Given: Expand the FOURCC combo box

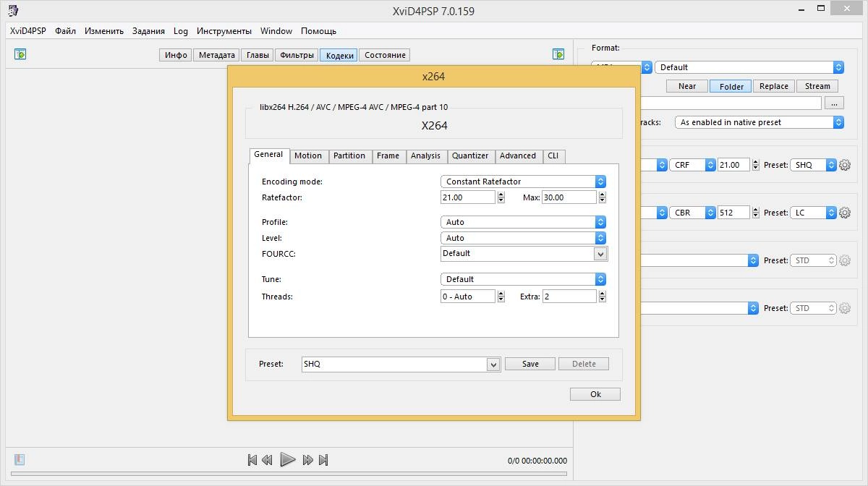Looking at the screenshot, I should click(600, 254).
